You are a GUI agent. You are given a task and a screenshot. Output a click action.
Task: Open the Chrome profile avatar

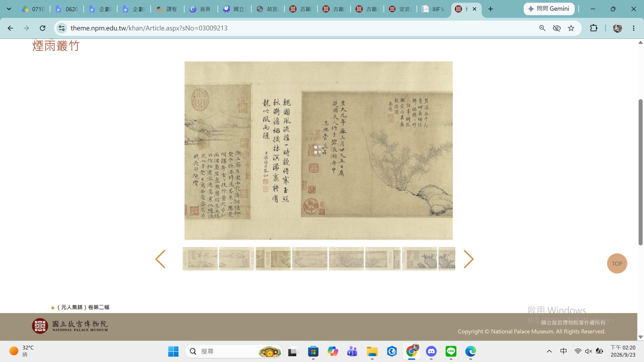[617, 28]
